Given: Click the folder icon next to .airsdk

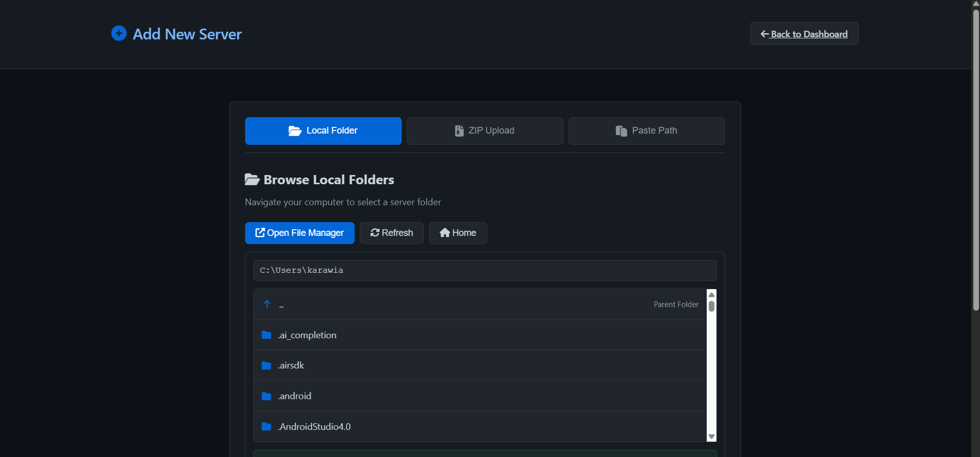Looking at the screenshot, I should tap(266, 365).
